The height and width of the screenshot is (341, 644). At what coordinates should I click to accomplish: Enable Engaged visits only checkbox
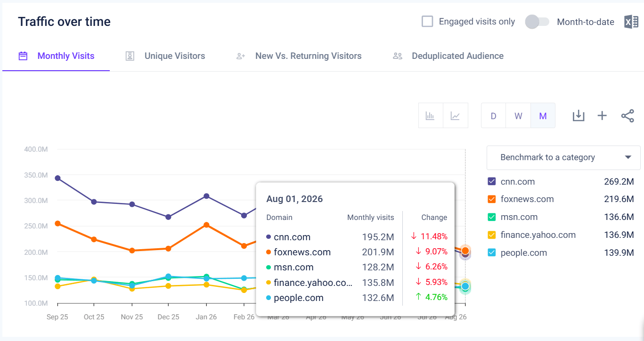click(x=427, y=22)
